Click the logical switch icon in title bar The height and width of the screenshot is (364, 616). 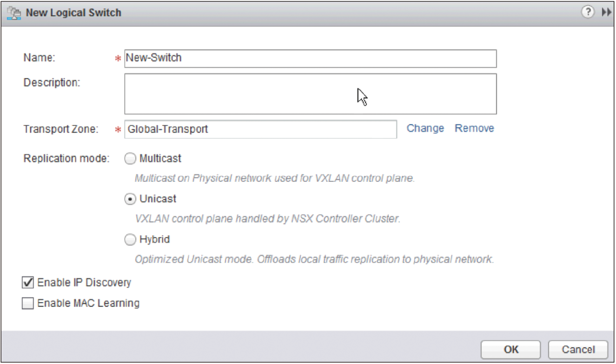click(14, 13)
